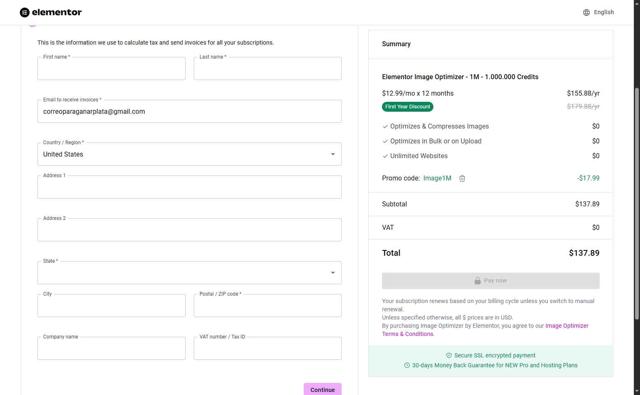Click the Summary heading
Viewport: 640px width, 395px height.
click(396, 44)
